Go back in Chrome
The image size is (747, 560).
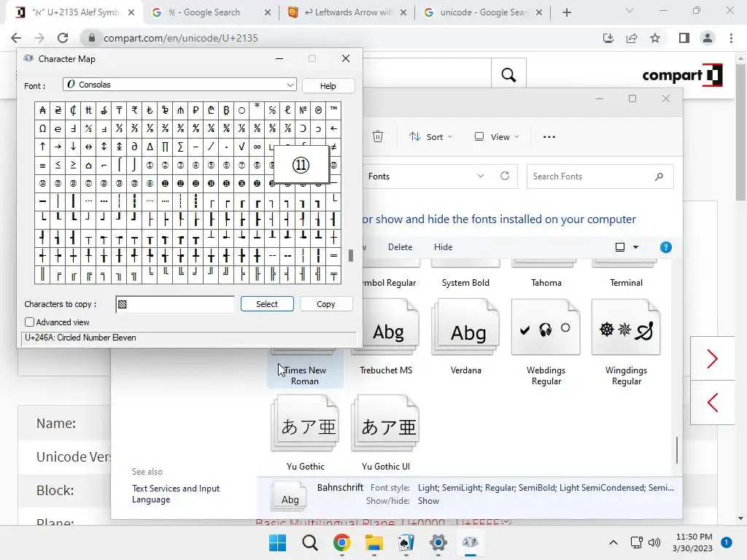tap(16, 38)
